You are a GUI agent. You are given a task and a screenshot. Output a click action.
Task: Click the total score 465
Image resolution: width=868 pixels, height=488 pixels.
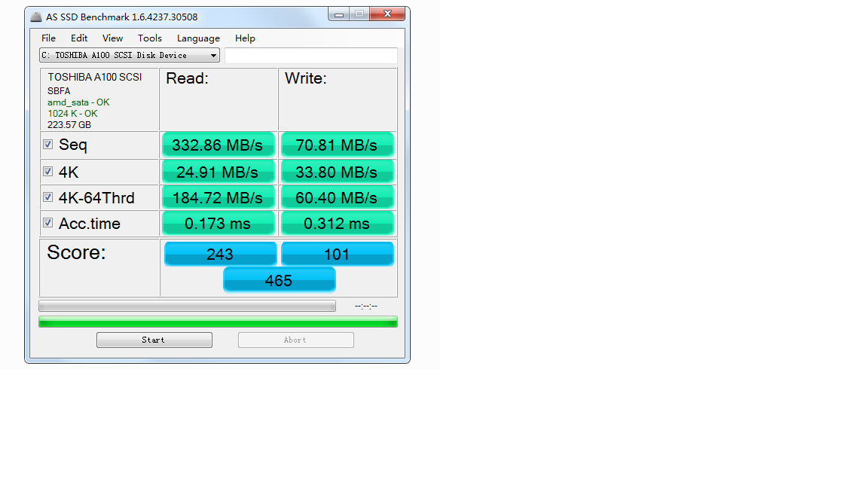click(x=279, y=280)
